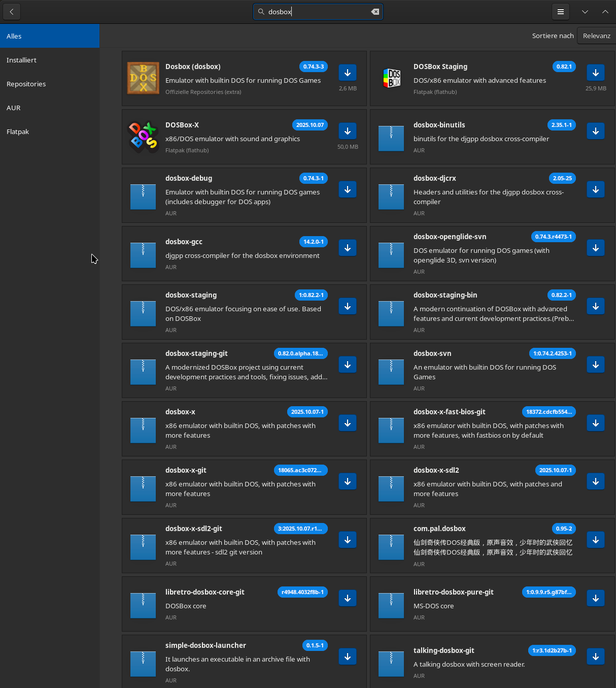Filter by Flatpak in sidebar
616x688 pixels.
pos(50,132)
